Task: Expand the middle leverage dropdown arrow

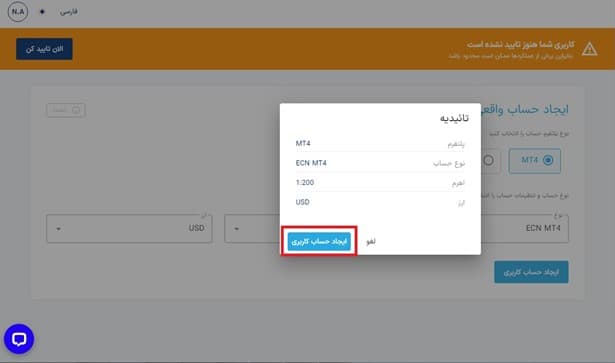Action: (x=237, y=229)
